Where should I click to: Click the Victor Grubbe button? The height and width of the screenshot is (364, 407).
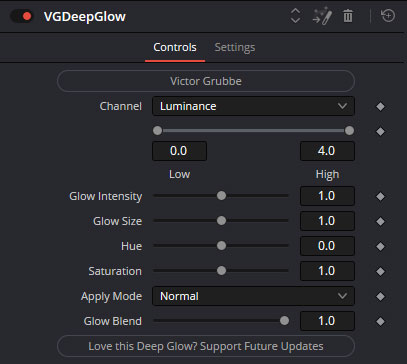click(206, 81)
